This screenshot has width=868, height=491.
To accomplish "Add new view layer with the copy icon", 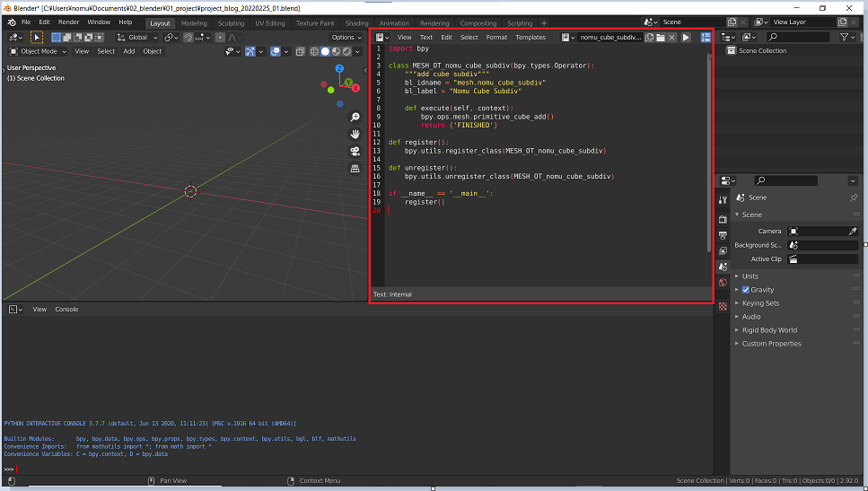I will point(843,22).
